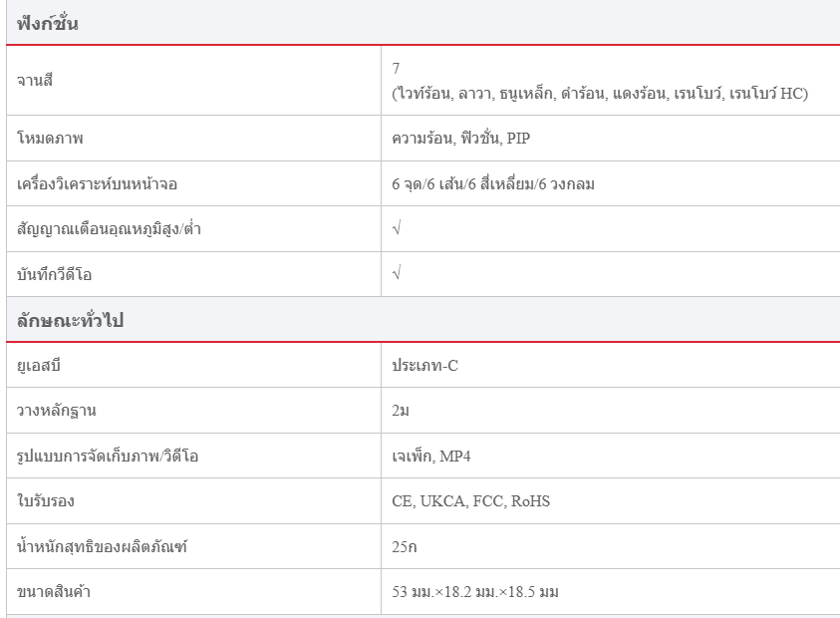Click the ฟังก์ชั่น section header
This screenshot has width=840, height=618.
pos(48,24)
